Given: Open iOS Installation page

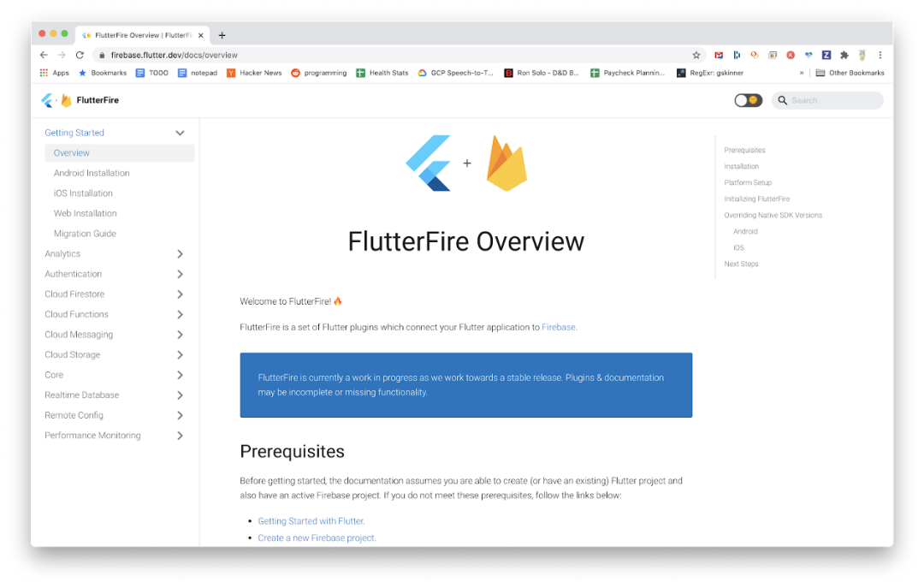Looking at the screenshot, I should click(83, 193).
